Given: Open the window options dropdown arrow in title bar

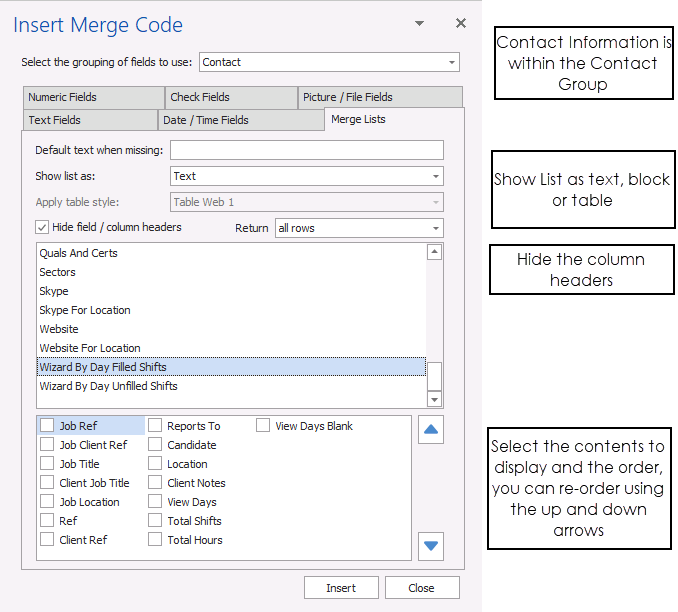Looking at the screenshot, I should 421,23.
